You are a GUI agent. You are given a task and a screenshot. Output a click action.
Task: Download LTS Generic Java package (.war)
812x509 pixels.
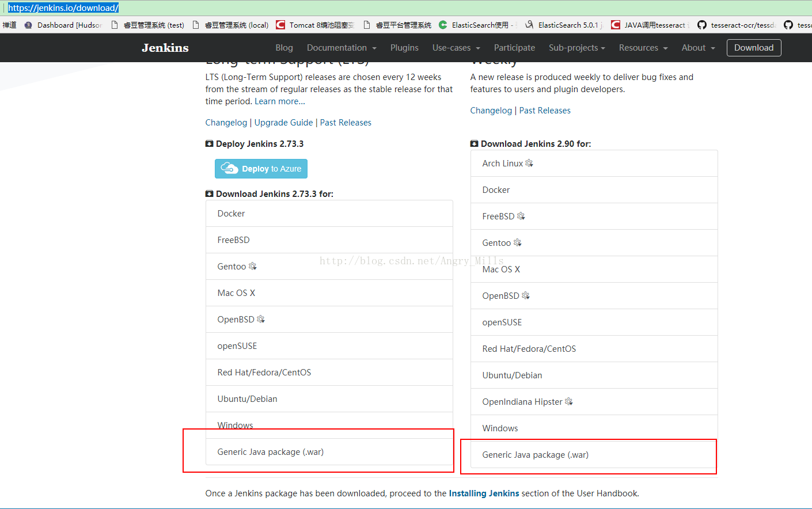(329, 452)
